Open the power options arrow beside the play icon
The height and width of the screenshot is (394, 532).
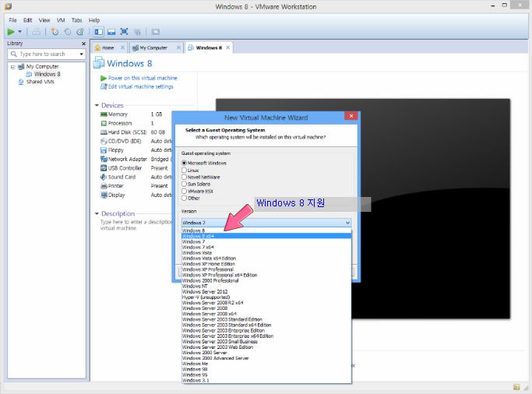tap(20, 32)
